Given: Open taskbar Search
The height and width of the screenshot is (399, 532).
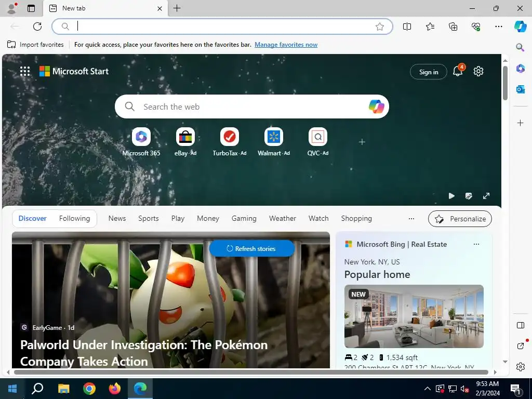Looking at the screenshot, I should (x=37, y=389).
